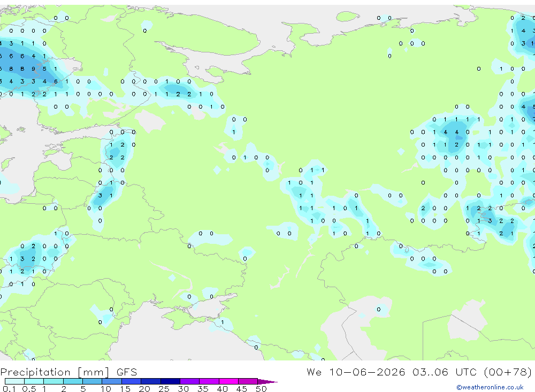Viewport: 535px width, 392px height.
Task: Click the legend label 30
Action: click(183, 389)
